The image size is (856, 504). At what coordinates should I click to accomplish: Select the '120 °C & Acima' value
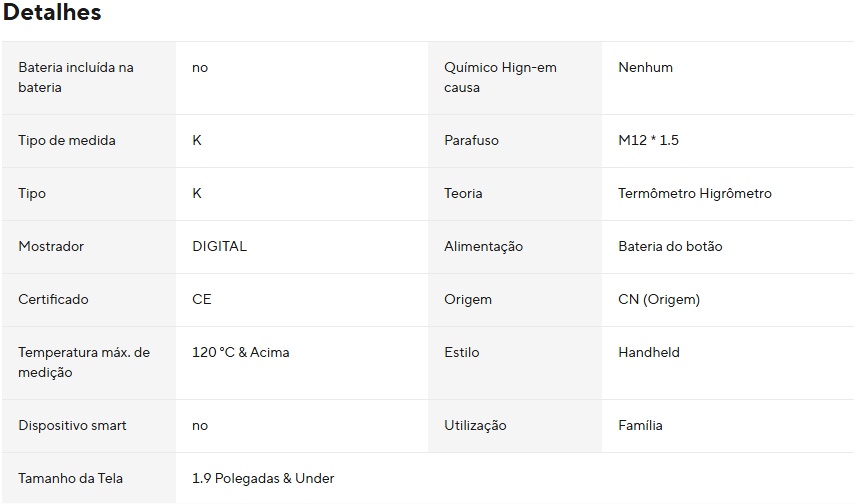point(241,352)
